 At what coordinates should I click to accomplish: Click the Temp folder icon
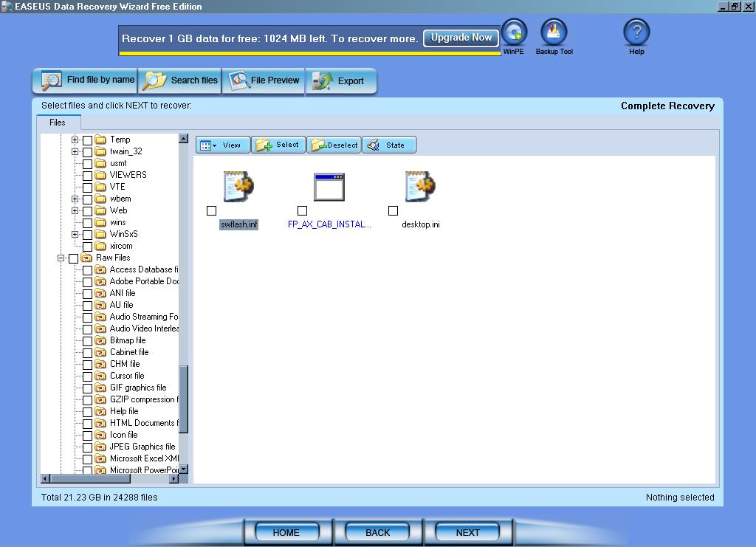pyautogui.click(x=100, y=140)
